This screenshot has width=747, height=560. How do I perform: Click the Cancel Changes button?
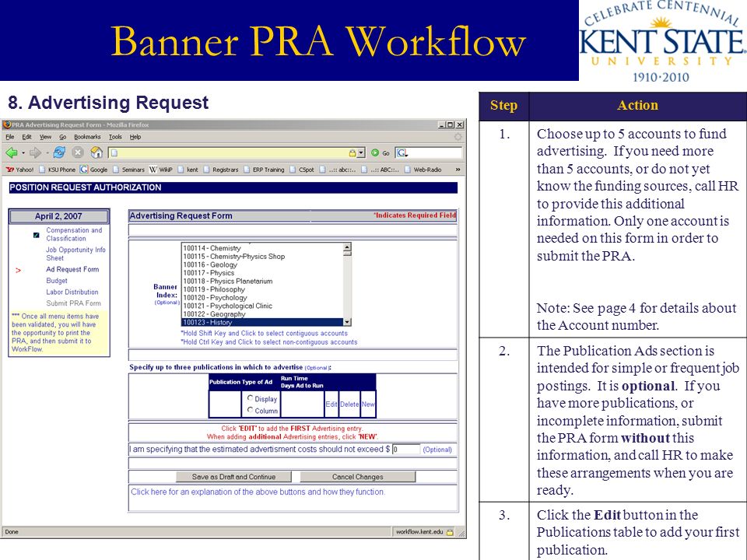tap(357, 477)
